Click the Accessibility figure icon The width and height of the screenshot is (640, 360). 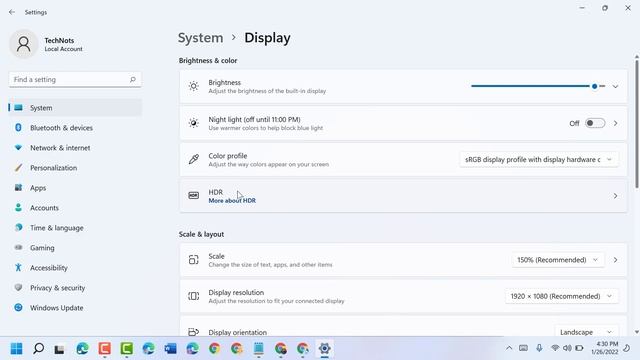pos(18,268)
